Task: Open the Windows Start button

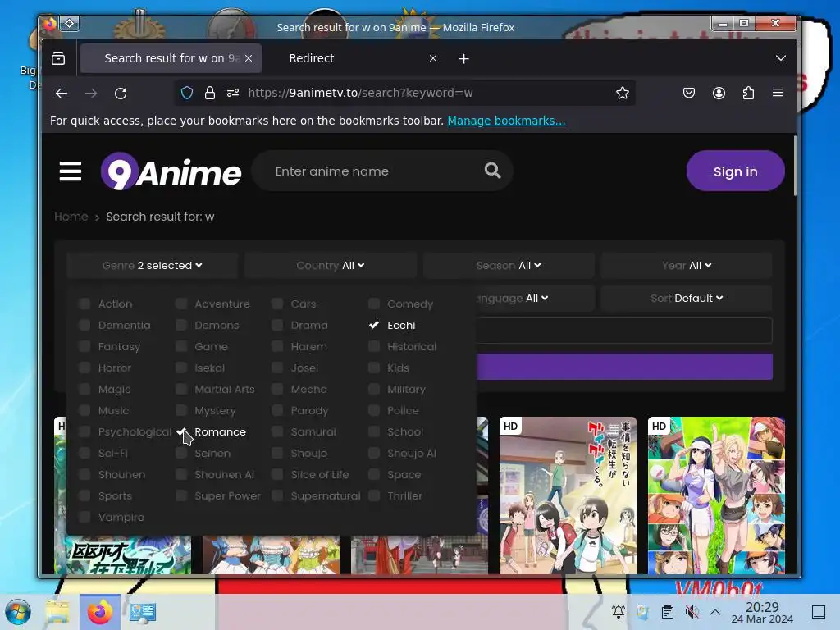Action: pos(18,612)
